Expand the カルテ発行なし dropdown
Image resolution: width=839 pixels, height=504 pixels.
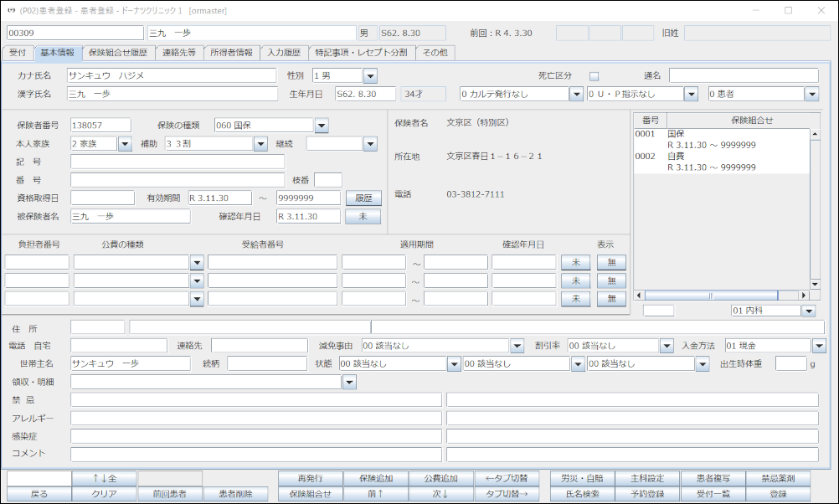coord(576,94)
